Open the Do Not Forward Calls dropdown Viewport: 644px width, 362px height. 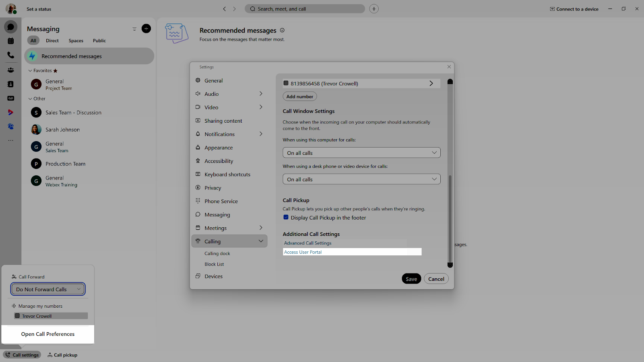tap(48, 289)
